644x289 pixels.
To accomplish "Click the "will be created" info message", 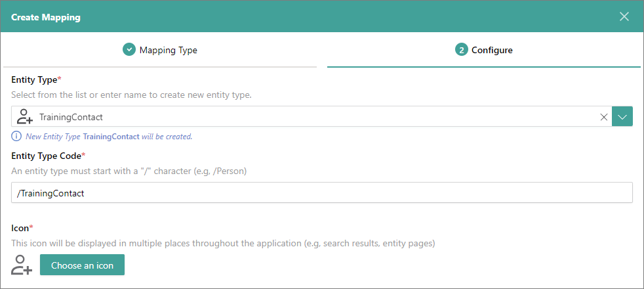I will coord(167,137).
